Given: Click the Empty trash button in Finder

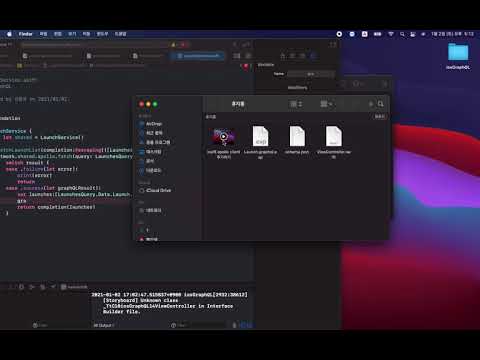Looking at the screenshot, I should (x=380, y=116).
